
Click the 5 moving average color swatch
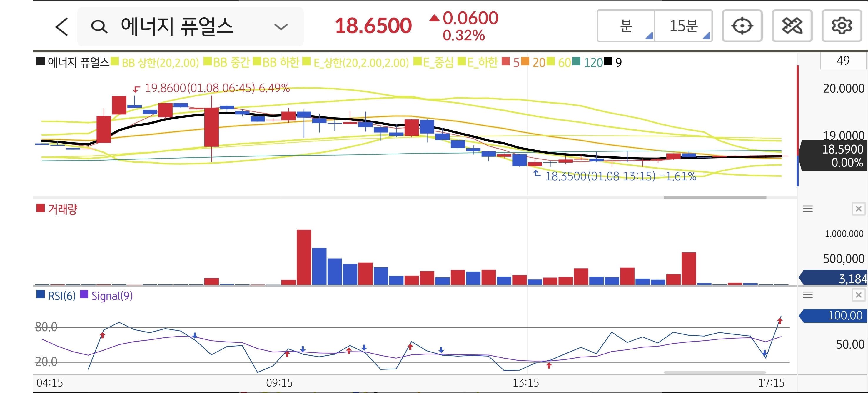point(505,62)
